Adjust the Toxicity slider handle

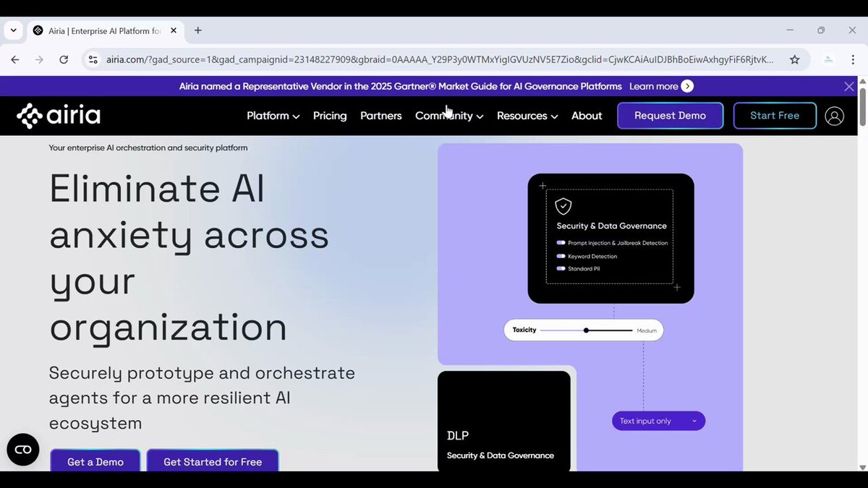[x=586, y=330]
